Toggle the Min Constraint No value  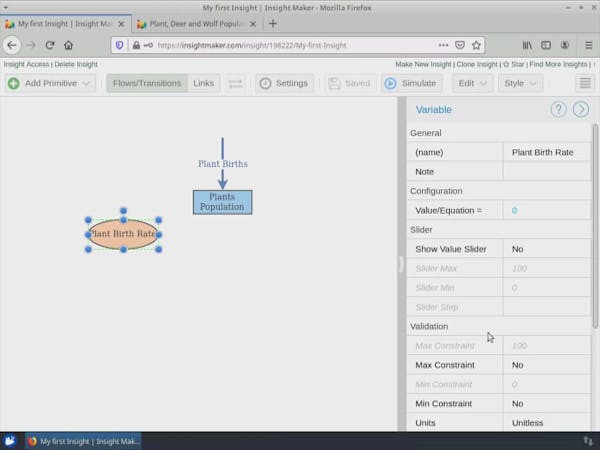(x=547, y=403)
